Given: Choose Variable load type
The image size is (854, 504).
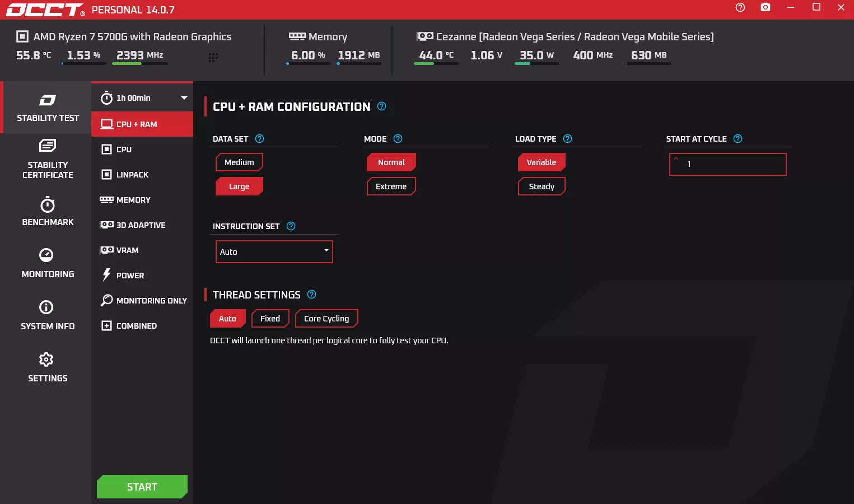Looking at the screenshot, I should pos(542,162).
